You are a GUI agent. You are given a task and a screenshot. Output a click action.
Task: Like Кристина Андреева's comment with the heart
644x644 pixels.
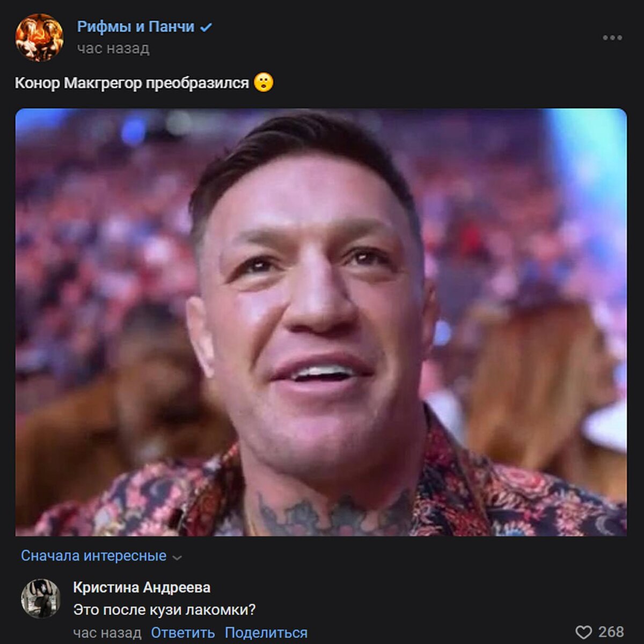[x=583, y=632]
